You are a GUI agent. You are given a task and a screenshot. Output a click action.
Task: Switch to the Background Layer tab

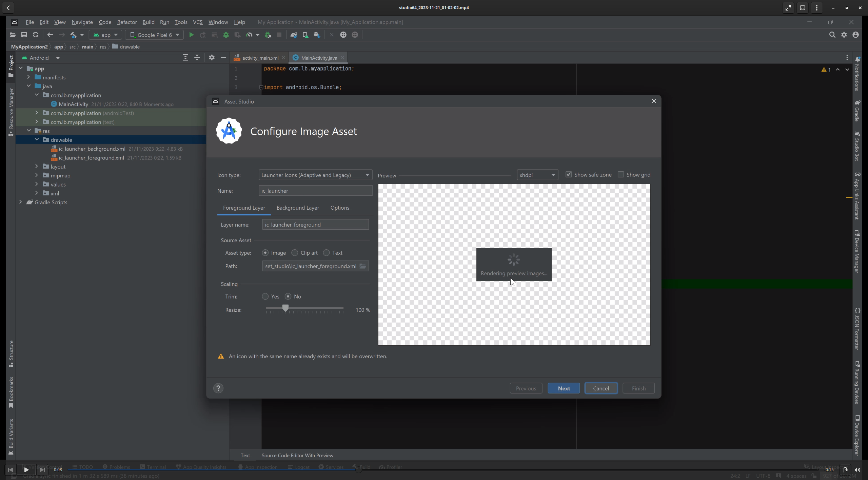click(x=297, y=208)
